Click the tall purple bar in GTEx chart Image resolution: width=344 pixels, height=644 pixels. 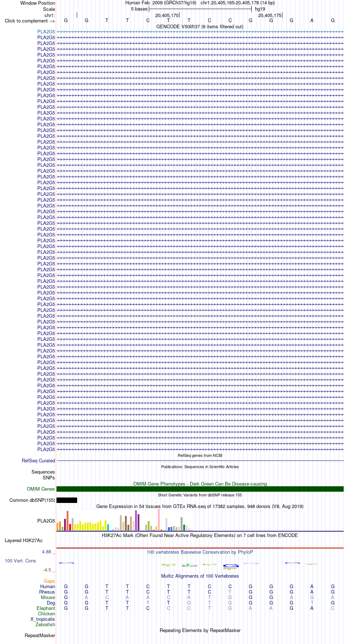coord(136,520)
